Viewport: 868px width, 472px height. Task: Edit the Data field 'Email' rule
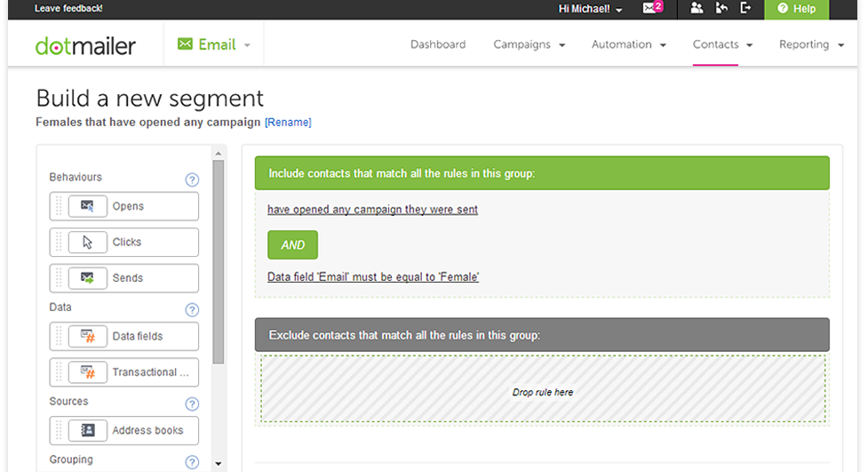pos(373,277)
